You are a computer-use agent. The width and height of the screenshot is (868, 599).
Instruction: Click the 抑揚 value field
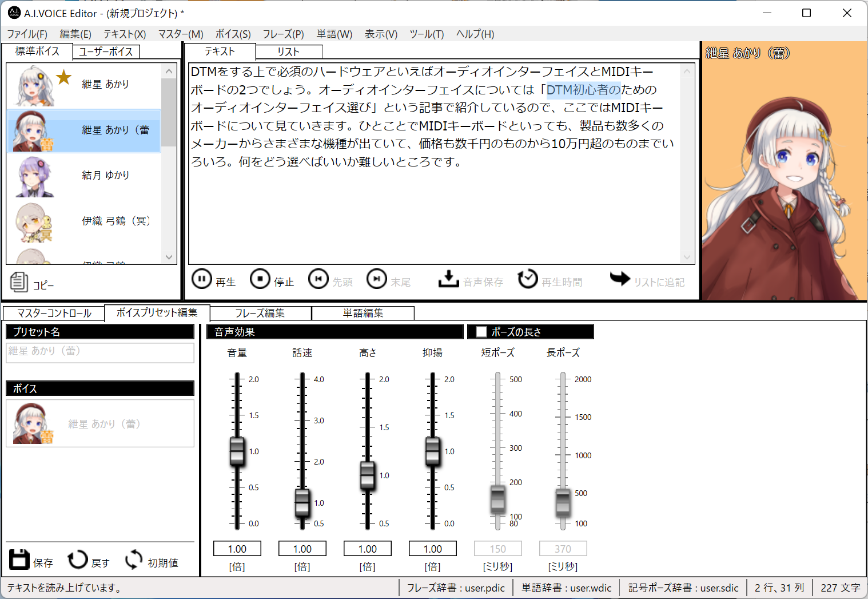tap(433, 549)
